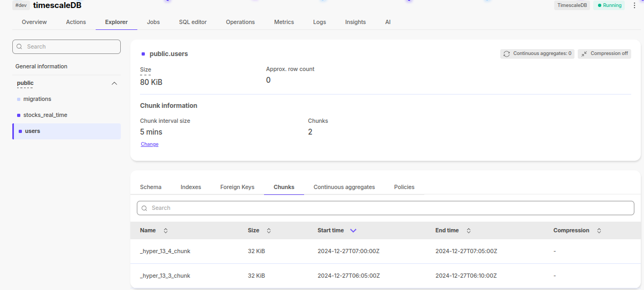Click the #dev environment tag
Screen dimensions: 644x290
21,5
